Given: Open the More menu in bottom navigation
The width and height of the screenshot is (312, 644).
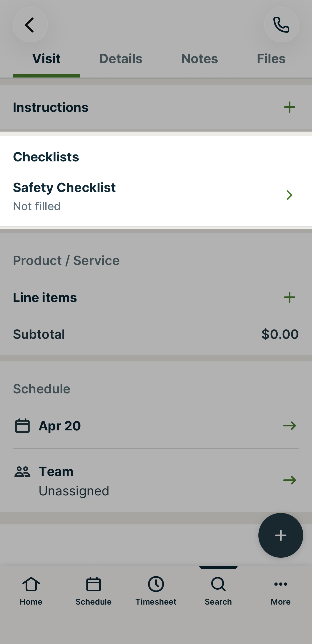Looking at the screenshot, I should (x=281, y=593).
